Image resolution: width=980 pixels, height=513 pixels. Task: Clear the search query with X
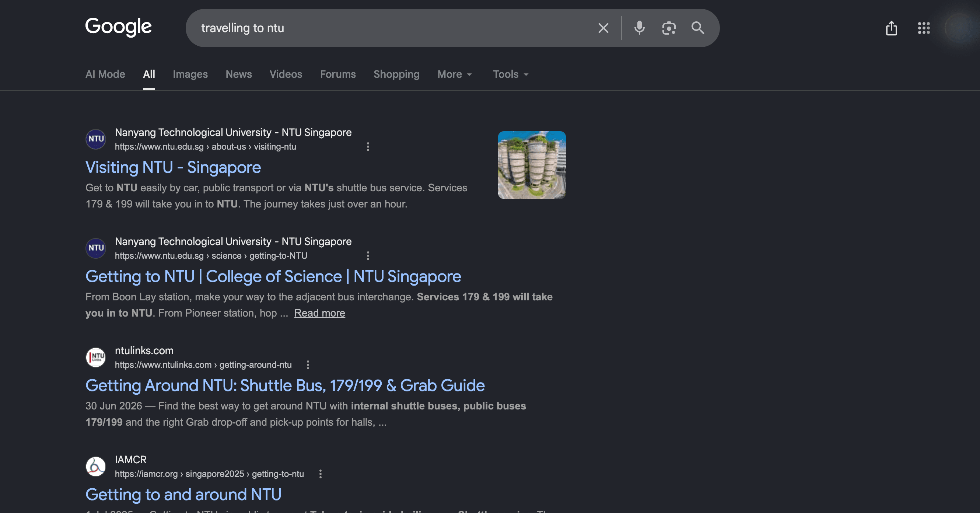(x=603, y=28)
